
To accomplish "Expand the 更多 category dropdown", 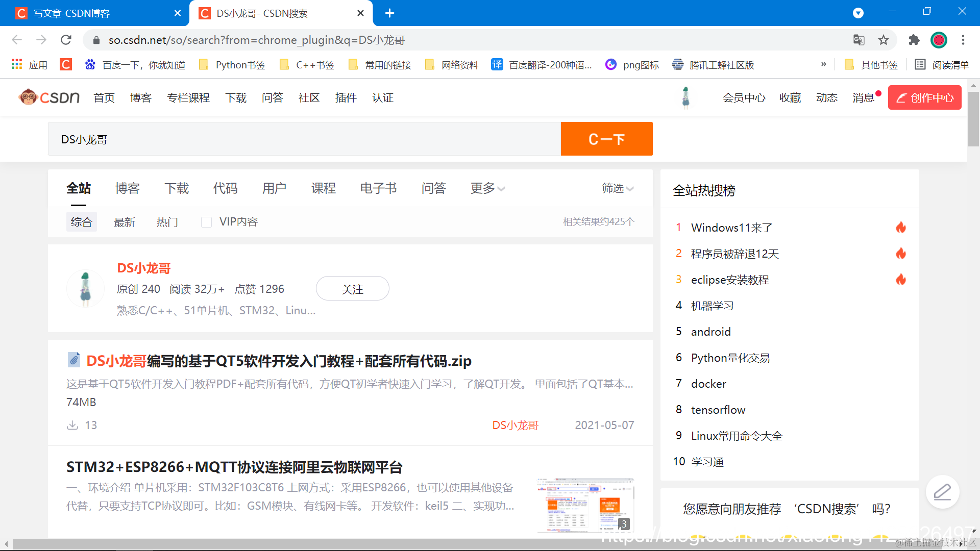I will (487, 188).
